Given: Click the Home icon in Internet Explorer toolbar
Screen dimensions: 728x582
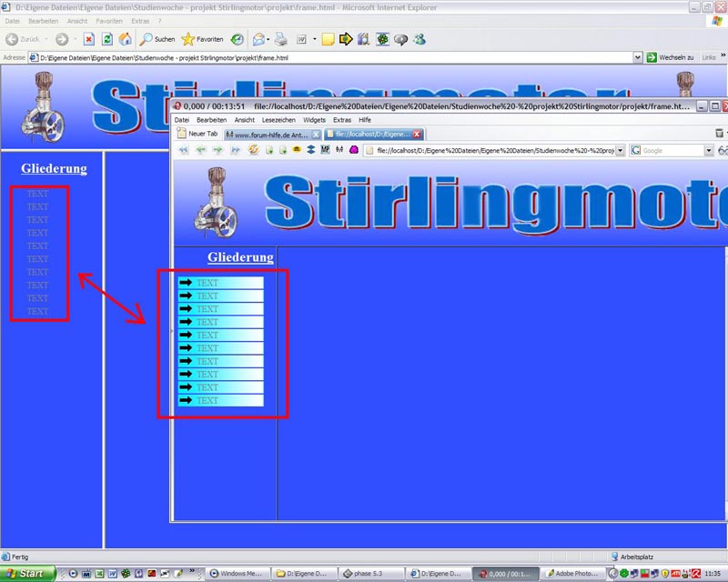Looking at the screenshot, I should pyautogui.click(x=125, y=39).
